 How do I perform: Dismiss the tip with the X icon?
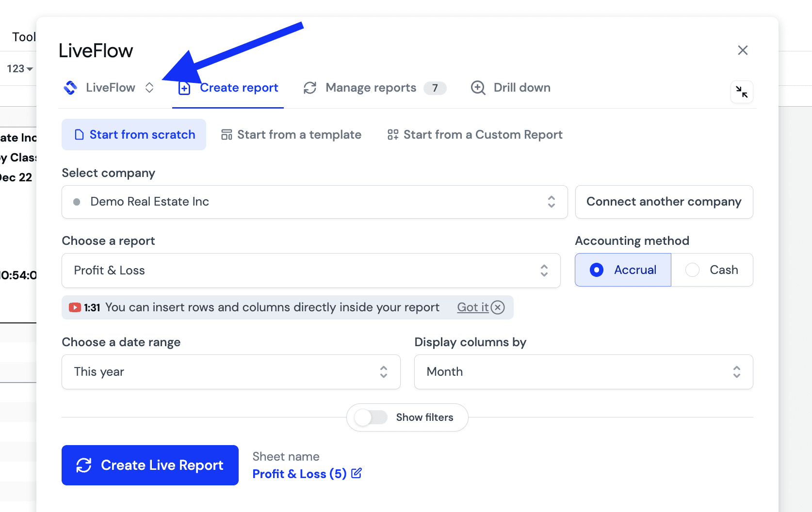coord(498,307)
